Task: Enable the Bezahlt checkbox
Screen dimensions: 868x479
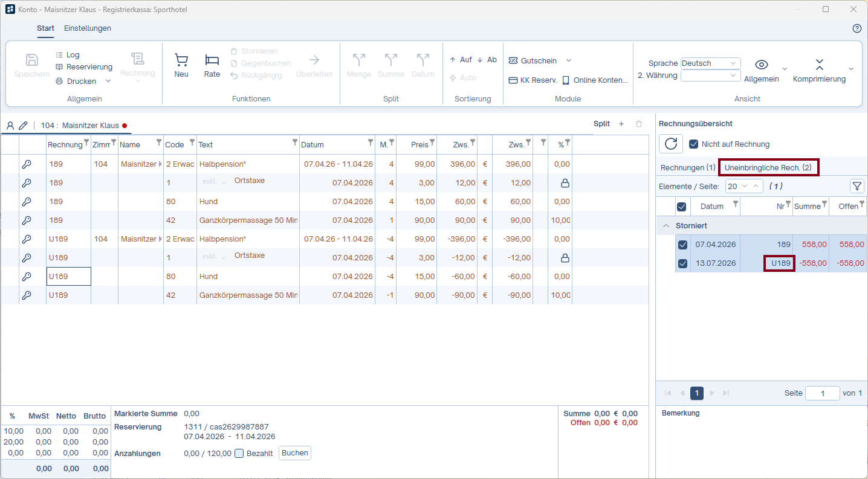Action: [x=239, y=453]
